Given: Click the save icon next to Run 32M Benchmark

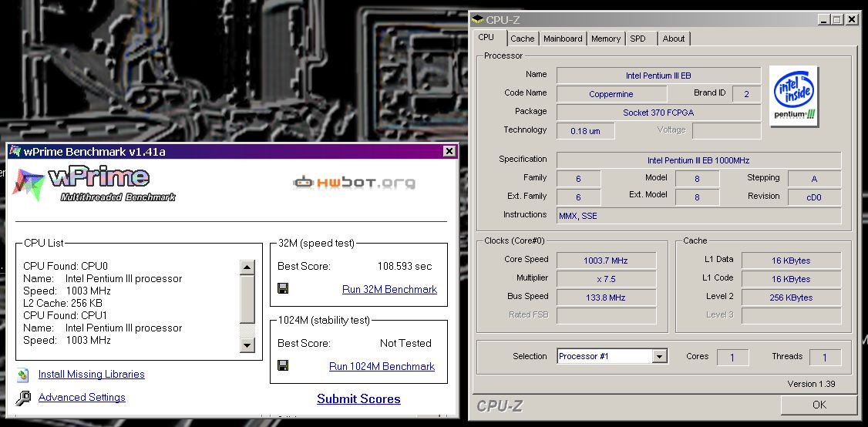Looking at the screenshot, I should (x=283, y=288).
